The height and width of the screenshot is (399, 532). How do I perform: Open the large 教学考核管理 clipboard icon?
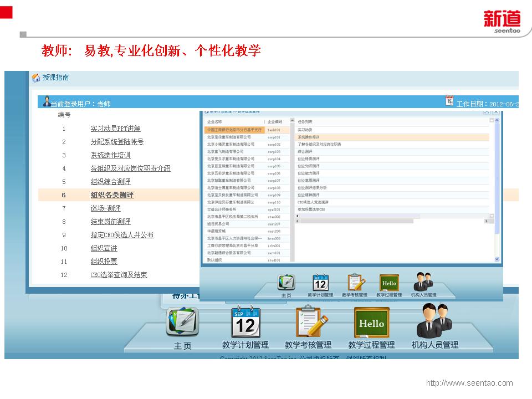click(x=308, y=323)
